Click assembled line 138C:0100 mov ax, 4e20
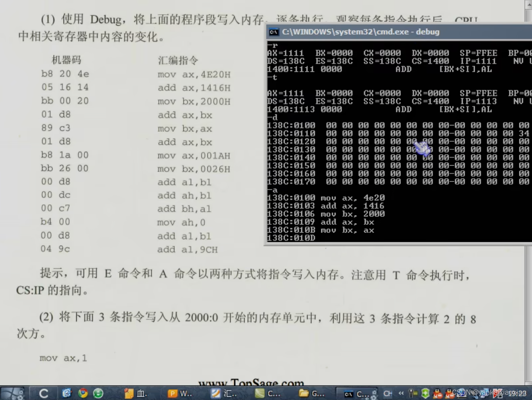The height and width of the screenshot is (400, 532). [326, 198]
